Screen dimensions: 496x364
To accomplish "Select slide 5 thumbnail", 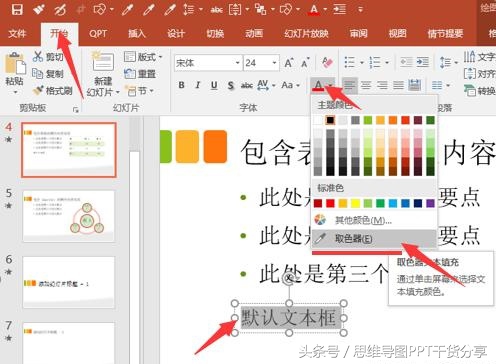I will [x=69, y=216].
